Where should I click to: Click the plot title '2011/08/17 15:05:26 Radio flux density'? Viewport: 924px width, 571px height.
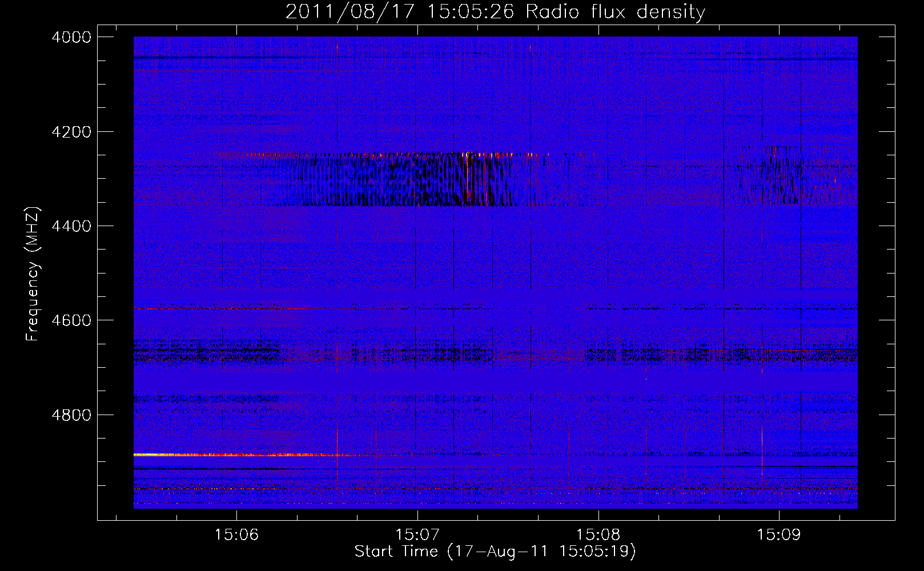pos(495,12)
